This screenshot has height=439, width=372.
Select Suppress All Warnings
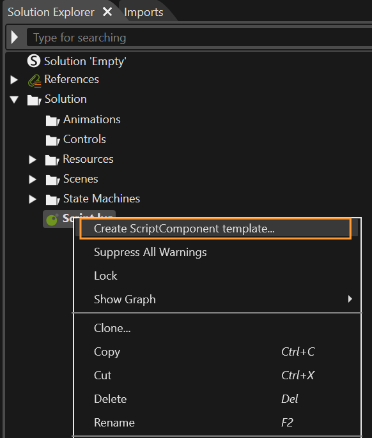point(217,252)
